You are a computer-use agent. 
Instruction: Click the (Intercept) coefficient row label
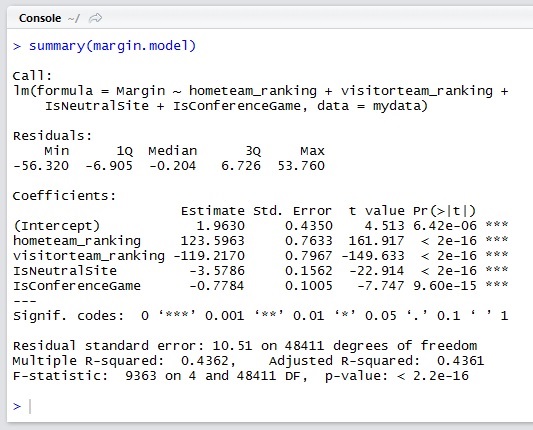(56, 226)
